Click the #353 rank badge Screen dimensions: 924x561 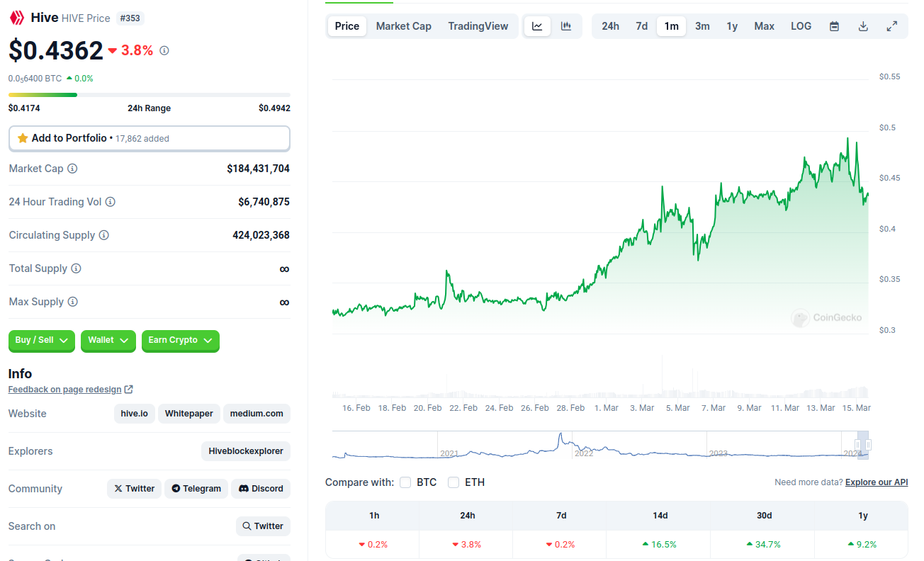[x=130, y=18]
